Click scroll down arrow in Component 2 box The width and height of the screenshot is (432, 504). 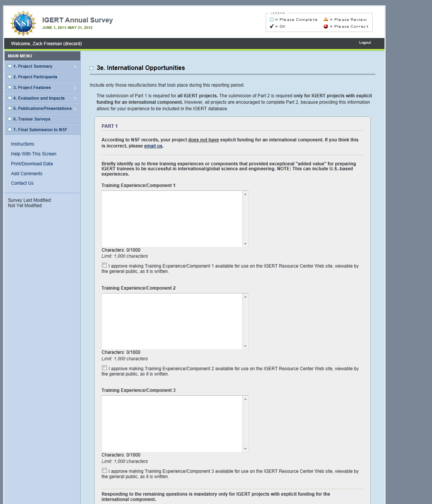coord(245,346)
